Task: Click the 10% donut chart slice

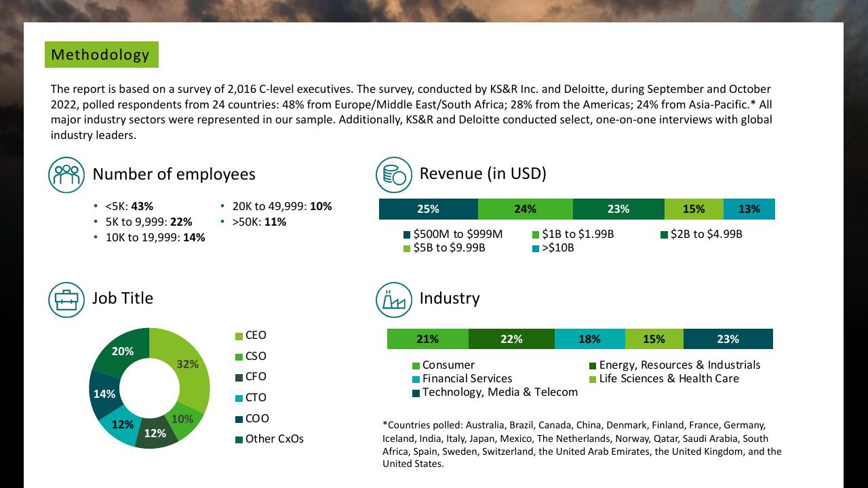Action: tap(184, 420)
